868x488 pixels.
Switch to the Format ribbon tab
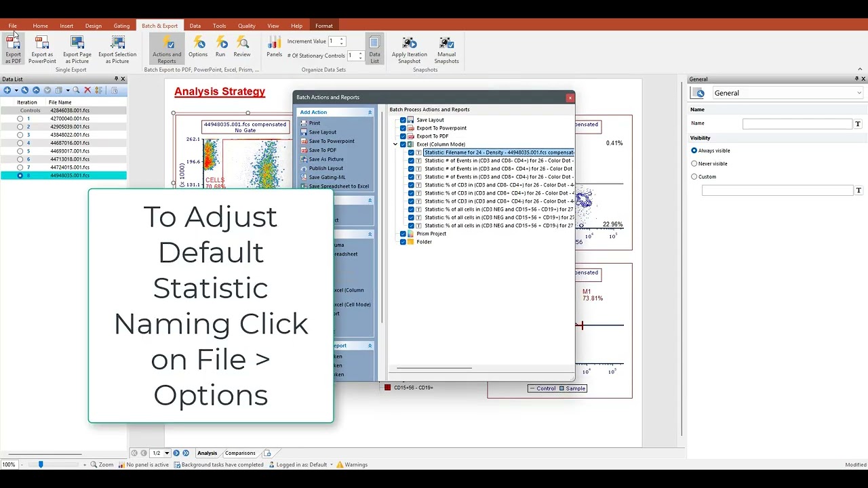tap(323, 26)
